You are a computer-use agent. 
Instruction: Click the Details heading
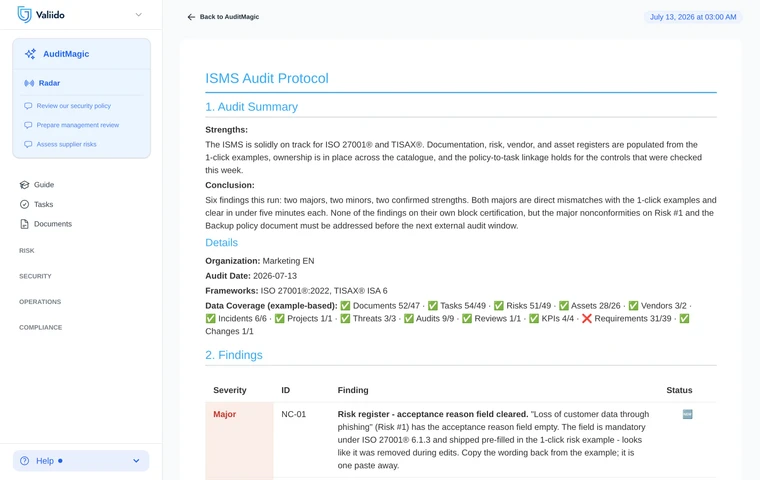[221, 243]
